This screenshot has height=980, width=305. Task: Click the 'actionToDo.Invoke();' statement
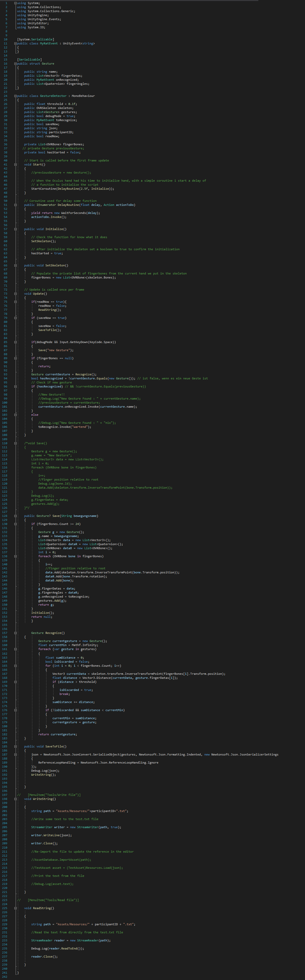(49, 217)
